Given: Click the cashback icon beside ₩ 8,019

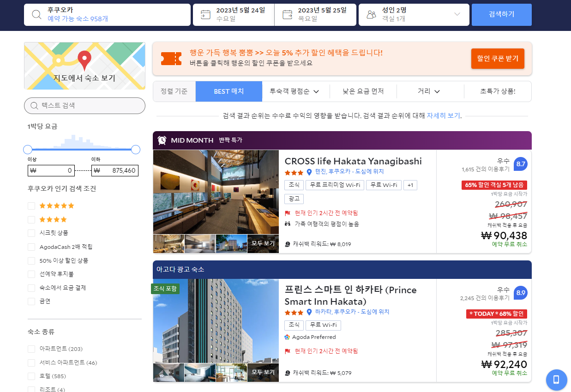Looking at the screenshot, I should (x=288, y=244).
